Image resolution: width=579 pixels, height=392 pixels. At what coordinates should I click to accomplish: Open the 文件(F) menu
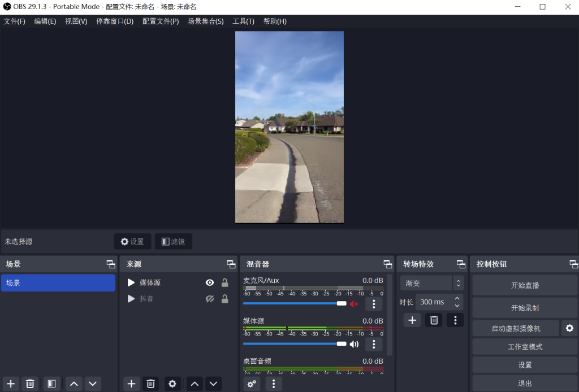[x=14, y=21]
